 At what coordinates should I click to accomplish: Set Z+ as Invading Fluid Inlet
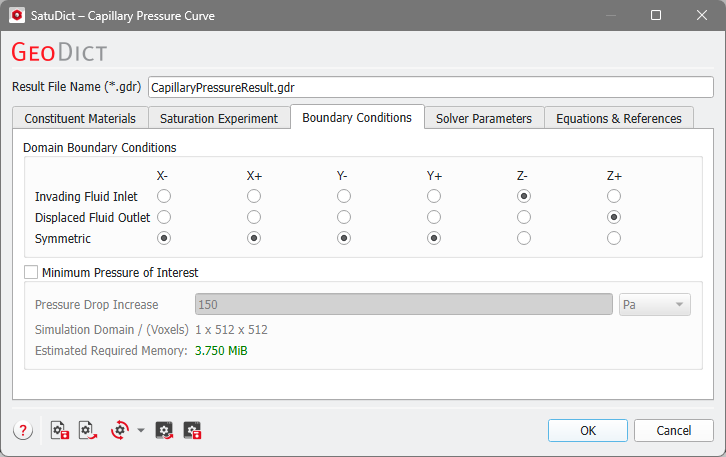click(x=614, y=196)
